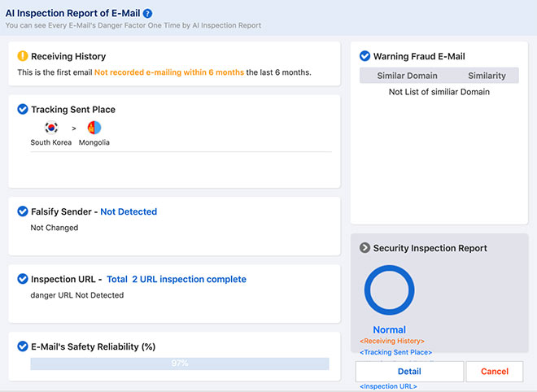Click the Falsify Sender check icon
This screenshot has width=537, height=392.
coord(23,211)
